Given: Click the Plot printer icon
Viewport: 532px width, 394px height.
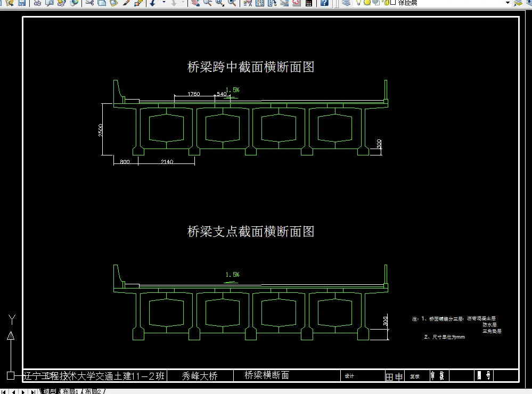Looking at the screenshot, I should [x=37, y=3].
